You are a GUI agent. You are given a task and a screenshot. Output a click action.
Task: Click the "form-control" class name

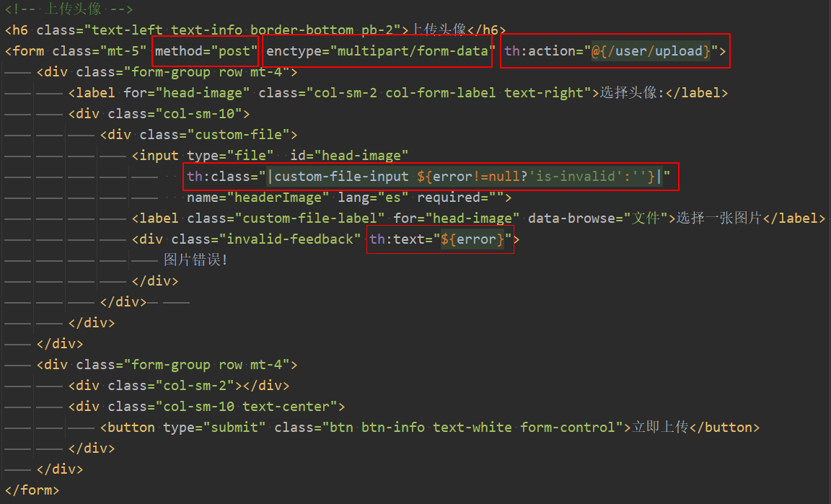coord(568,428)
